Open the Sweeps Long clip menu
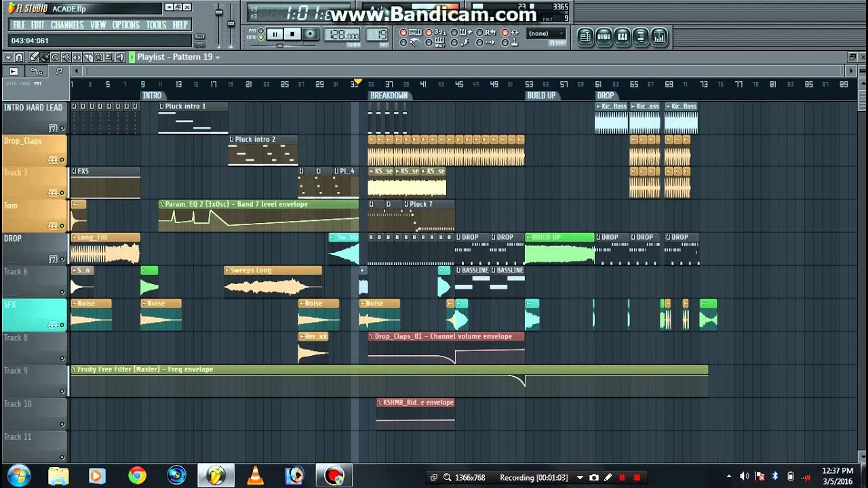Screen dimensions: 868x488 coord(228,270)
